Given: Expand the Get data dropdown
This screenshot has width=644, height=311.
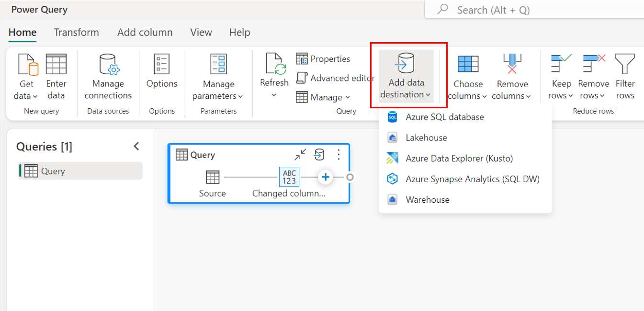Looking at the screenshot, I should (26, 96).
